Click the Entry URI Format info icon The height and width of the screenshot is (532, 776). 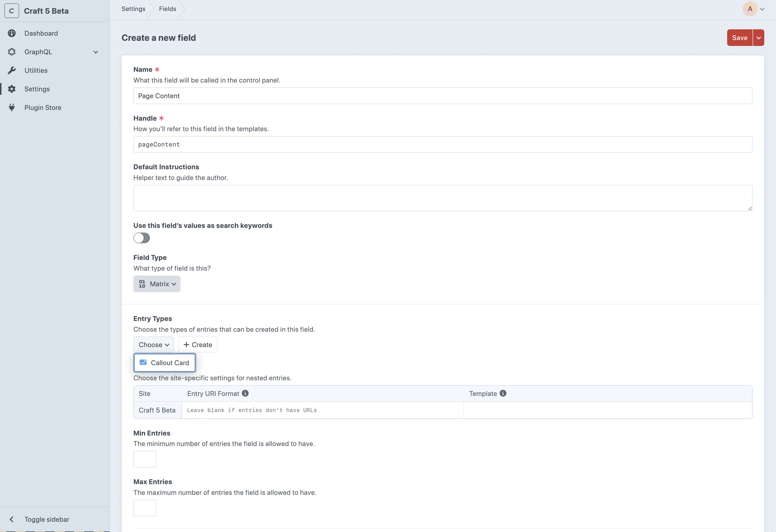245,393
